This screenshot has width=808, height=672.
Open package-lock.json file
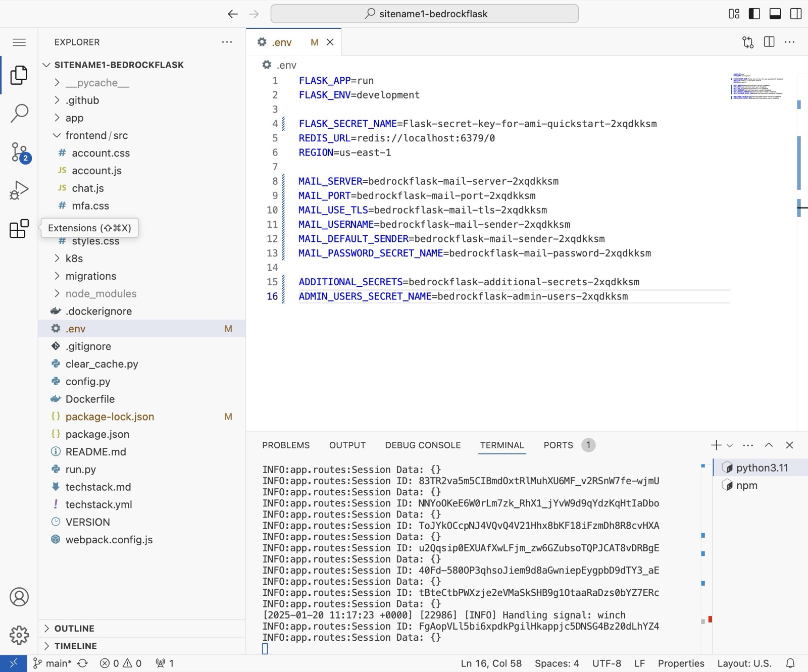click(142, 417)
